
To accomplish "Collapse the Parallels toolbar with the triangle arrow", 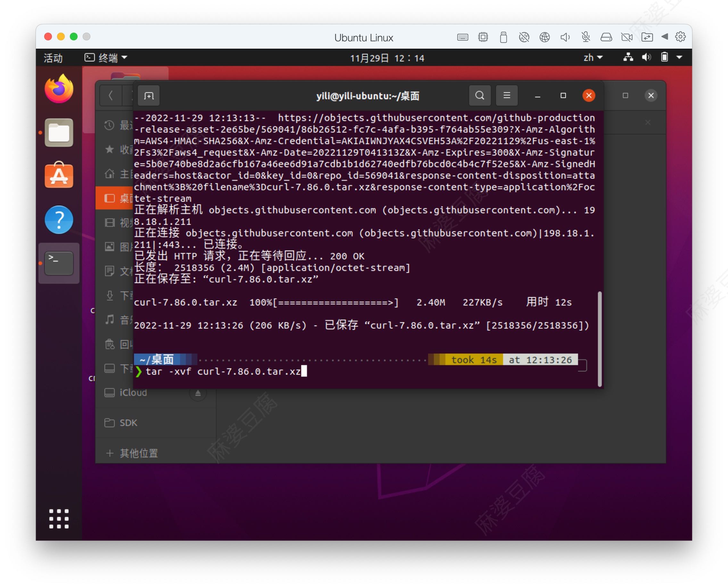I will click(x=665, y=37).
